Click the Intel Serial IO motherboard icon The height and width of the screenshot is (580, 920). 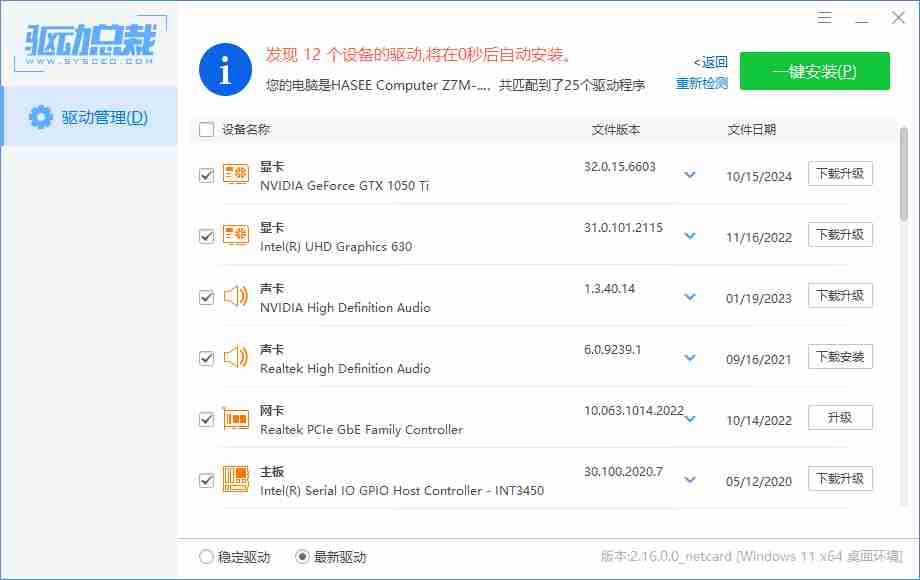pos(235,480)
